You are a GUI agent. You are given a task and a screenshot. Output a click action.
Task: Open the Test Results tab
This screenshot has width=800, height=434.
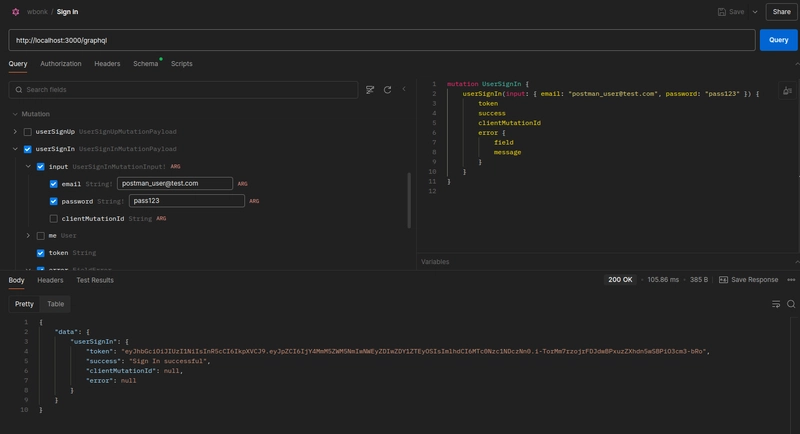[x=95, y=280]
